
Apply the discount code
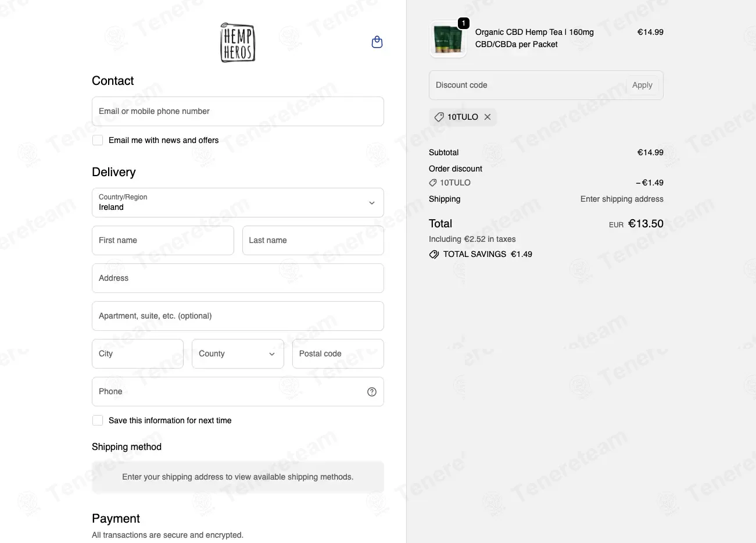[x=642, y=85]
